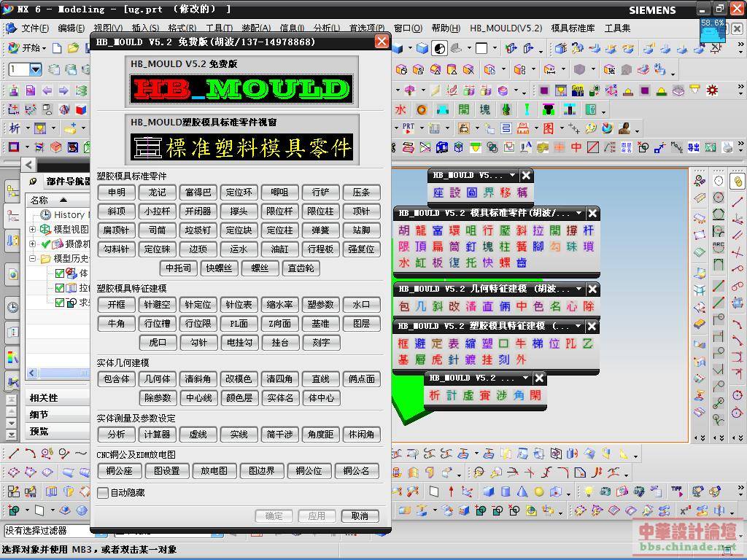Open the 工具集 menu
The height and width of the screenshot is (560, 747).
click(x=617, y=28)
